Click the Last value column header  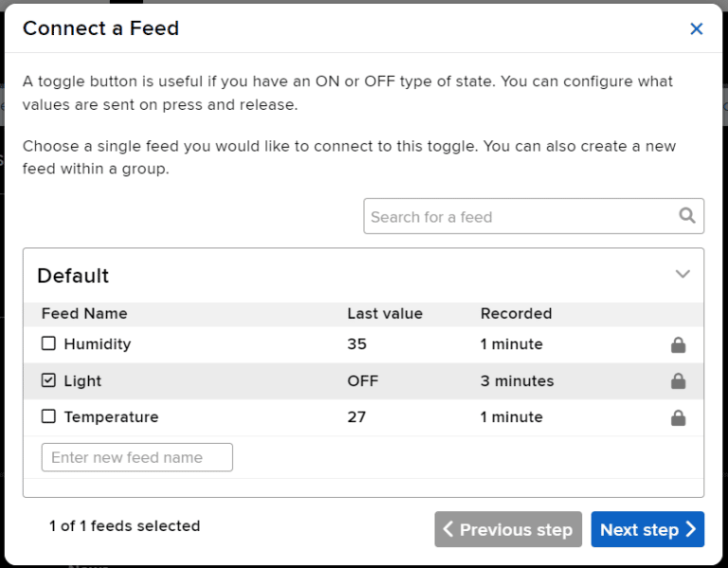[385, 314]
